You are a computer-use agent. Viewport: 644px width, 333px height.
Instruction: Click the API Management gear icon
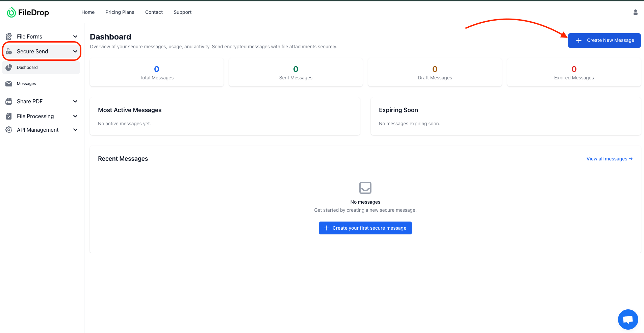9,130
